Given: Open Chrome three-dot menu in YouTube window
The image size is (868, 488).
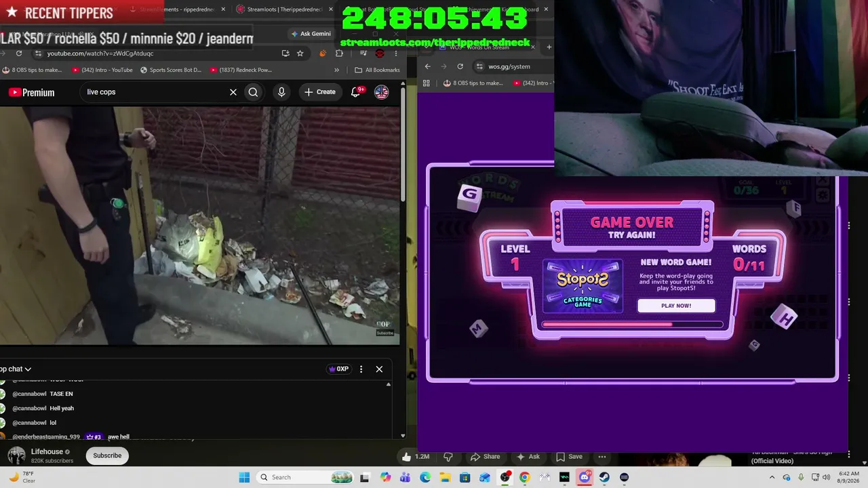Looking at the screenshot, I should click(x=396, y=54).
